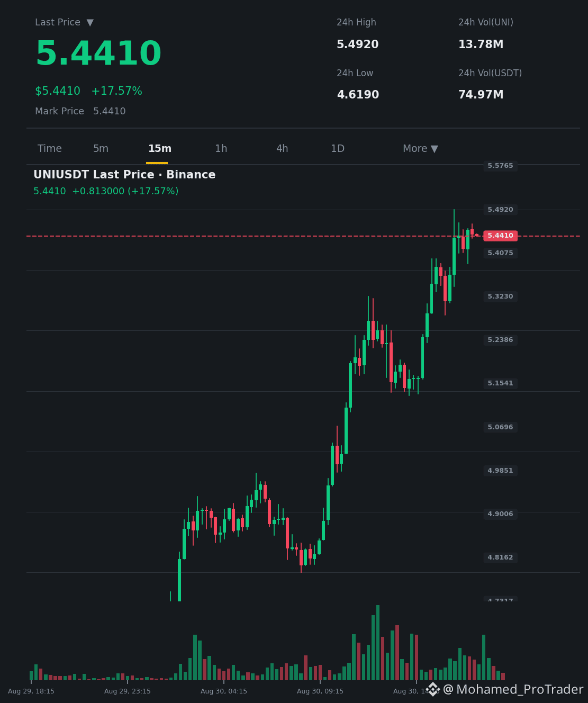This screenshot has width=588, height=703.
Task: Click the tallest green volume bar
Action: [x=378, y=643]
